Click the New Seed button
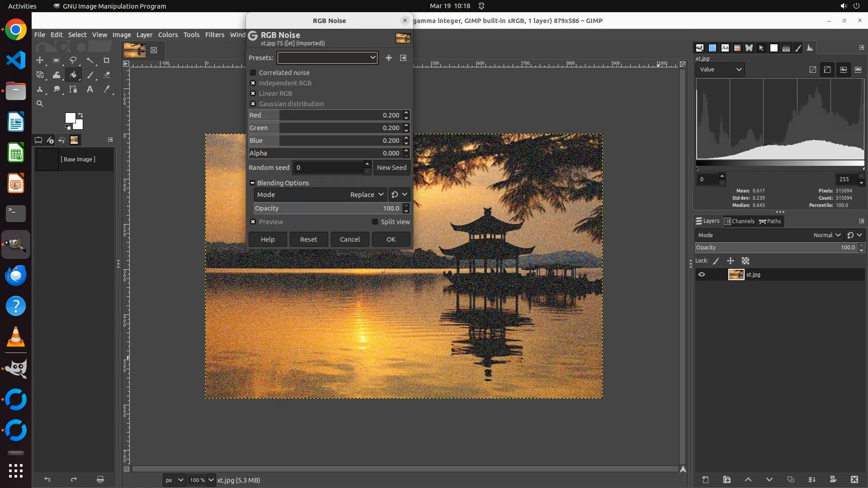868x488 pixels. tap(392, 168)
